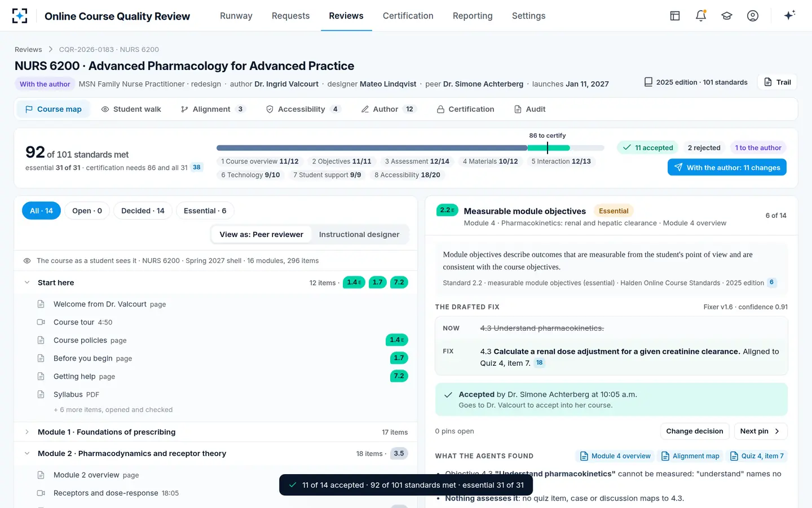Open the Trail button
Screen dimensions: 812x508
pyautogui.click(x=777, y=82)
